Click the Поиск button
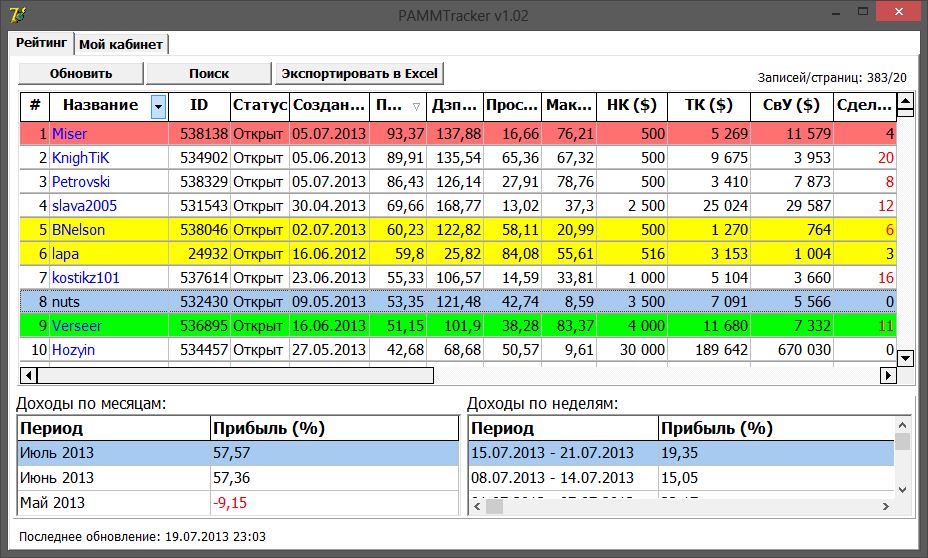Screen dimensions: 928x558 click(209, 73)
